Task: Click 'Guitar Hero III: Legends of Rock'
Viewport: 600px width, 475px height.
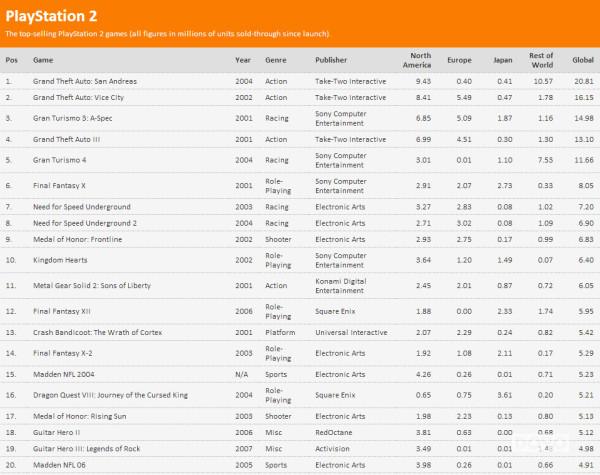Action: [x=86, y=449]
